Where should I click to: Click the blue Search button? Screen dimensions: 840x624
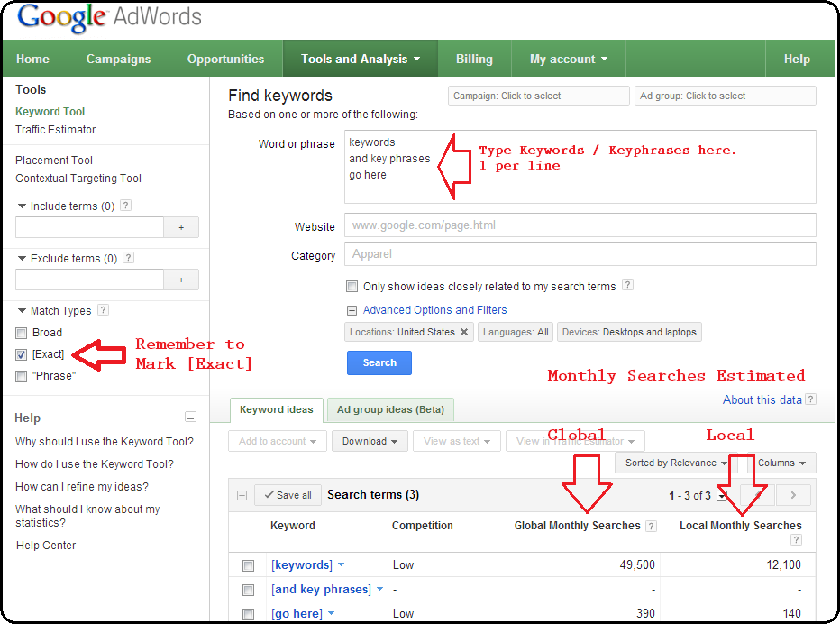coord(379,362)
